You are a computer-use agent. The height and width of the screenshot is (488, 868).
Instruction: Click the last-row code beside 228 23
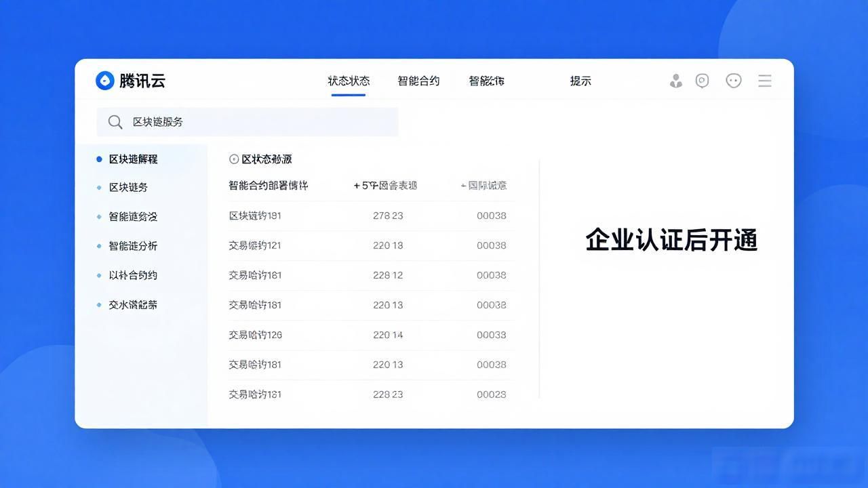(492, 394)
